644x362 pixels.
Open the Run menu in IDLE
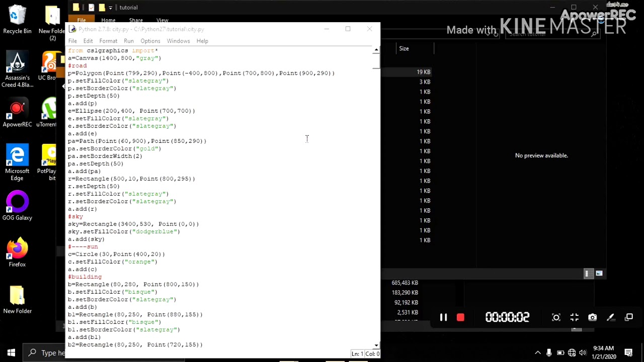click(129, 41)
